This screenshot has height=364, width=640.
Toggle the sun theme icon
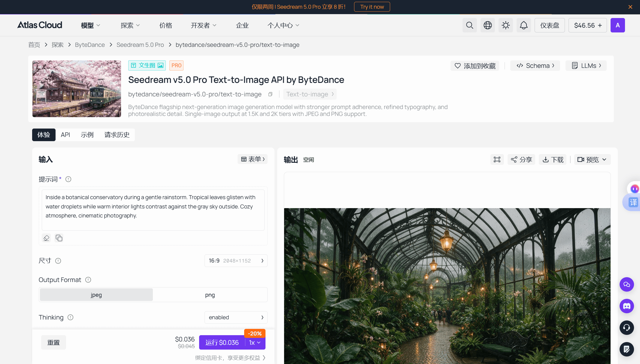point(505,25)
